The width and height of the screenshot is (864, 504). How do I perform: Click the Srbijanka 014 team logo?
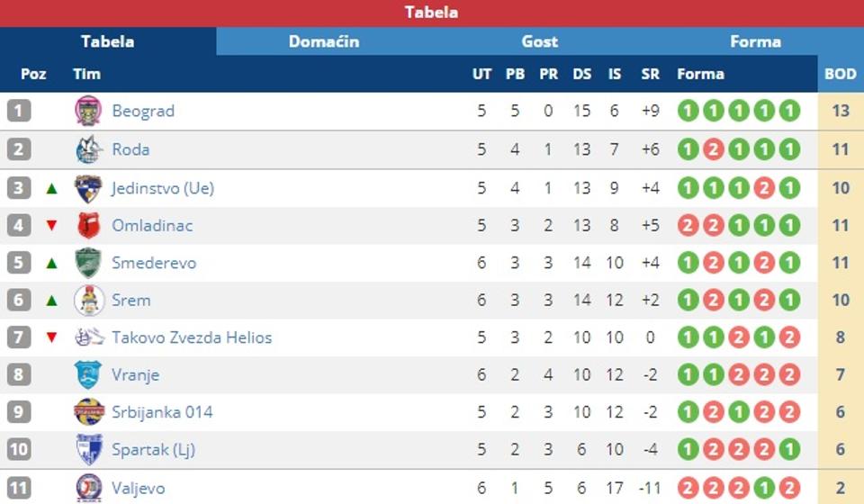(x=88, y=412)
